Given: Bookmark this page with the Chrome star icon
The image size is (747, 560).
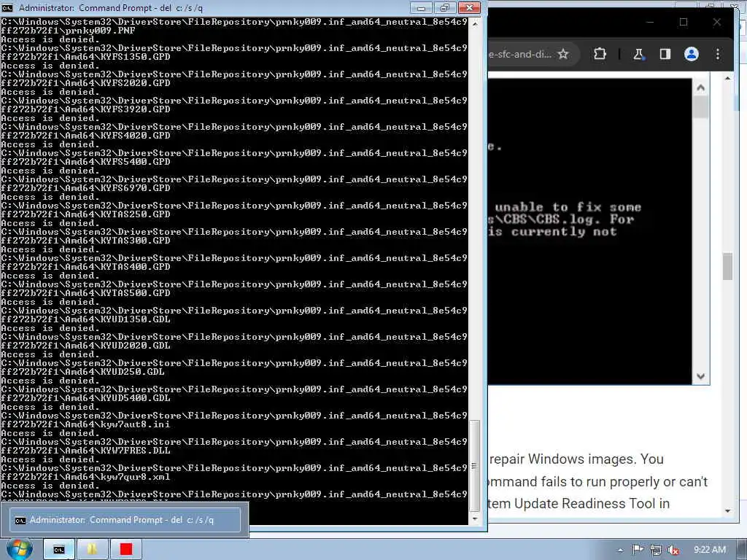Looking at the screenshot, I should coord(563,54).
